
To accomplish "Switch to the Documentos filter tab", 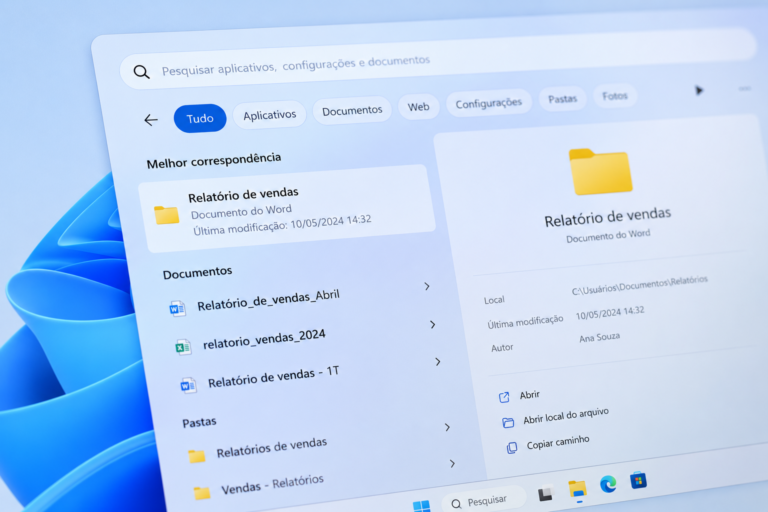I will pos(352,110).
